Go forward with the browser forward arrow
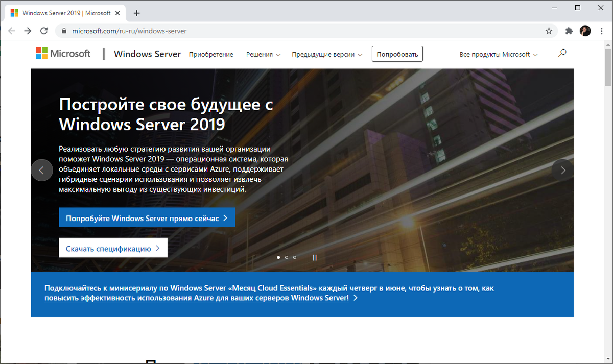Screen dimensions: 613x364 pyautogui.click(x=28, y=31)
